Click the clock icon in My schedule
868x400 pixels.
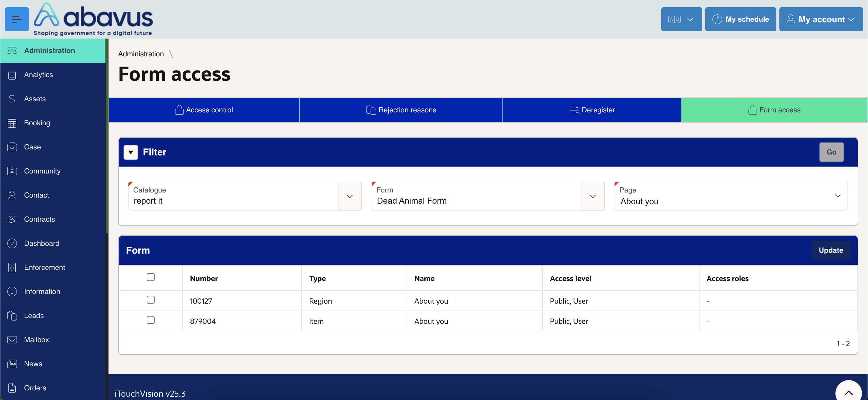[x=717, y=19]
